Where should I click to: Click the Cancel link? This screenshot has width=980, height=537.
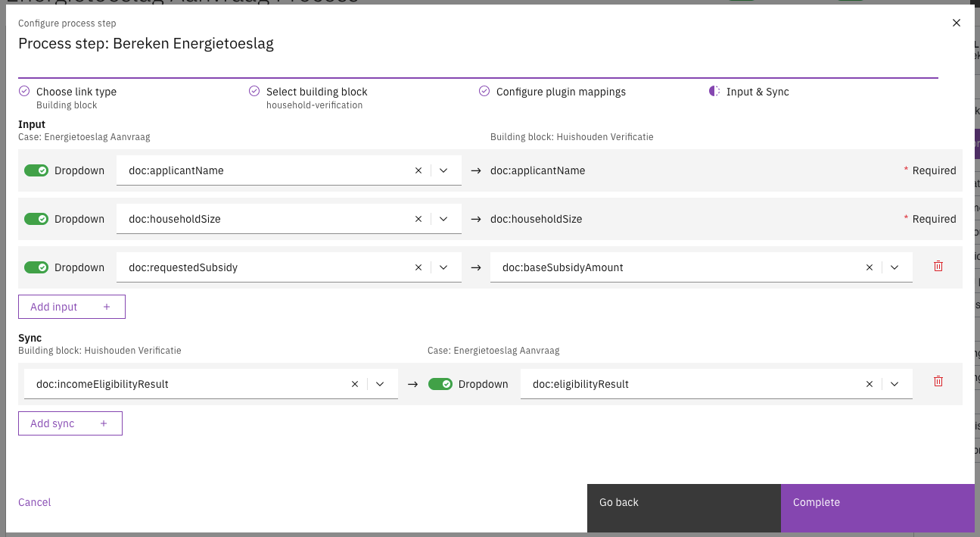tap(35, 502)
